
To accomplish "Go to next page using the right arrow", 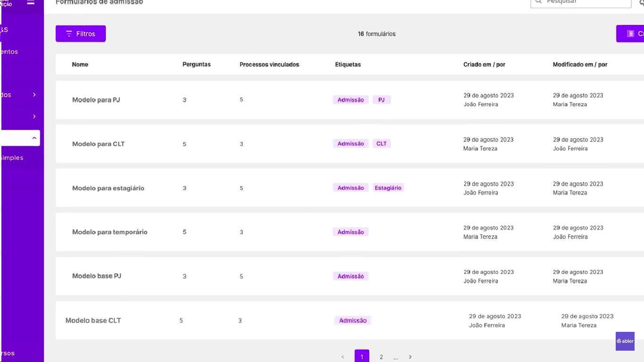I will point(410,357).
